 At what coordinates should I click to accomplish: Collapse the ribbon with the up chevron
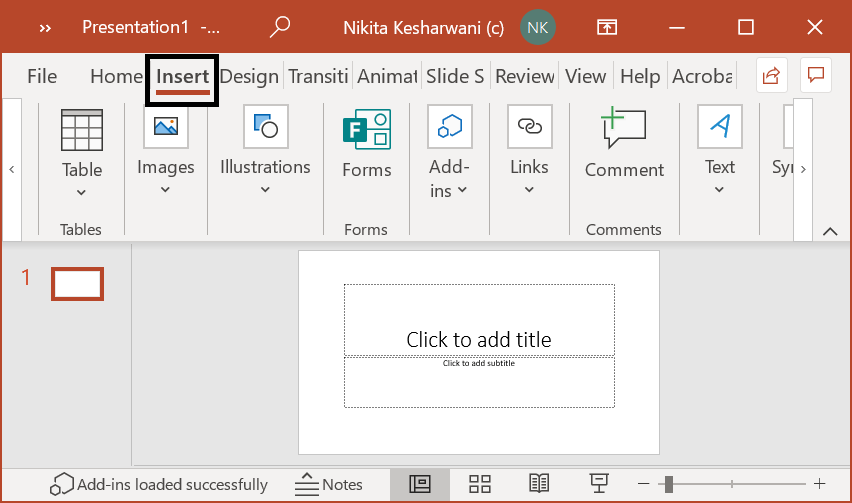point(829,231)
